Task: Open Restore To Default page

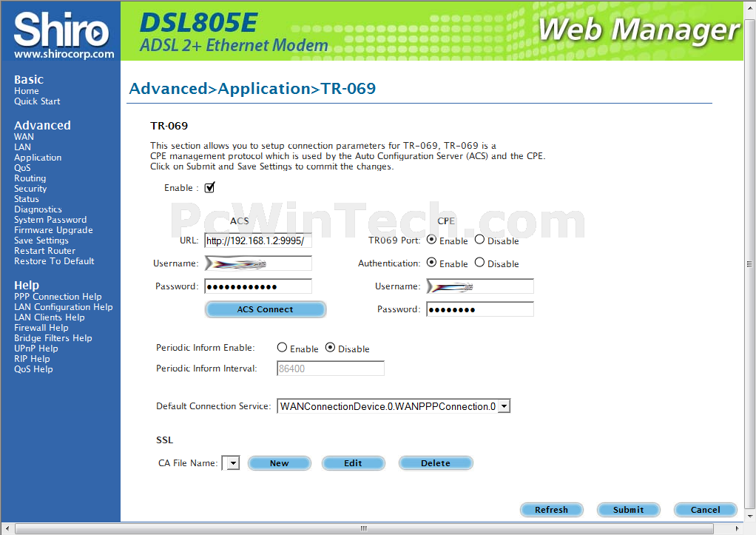Action: (55, 261)
